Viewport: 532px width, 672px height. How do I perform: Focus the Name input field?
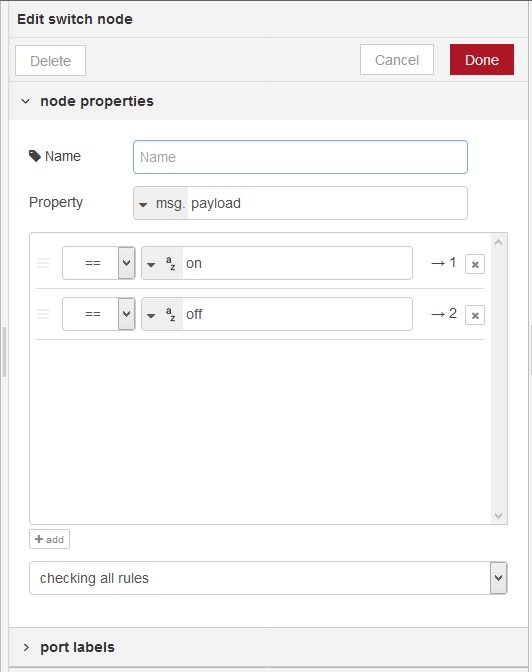(x=300, y=157)
